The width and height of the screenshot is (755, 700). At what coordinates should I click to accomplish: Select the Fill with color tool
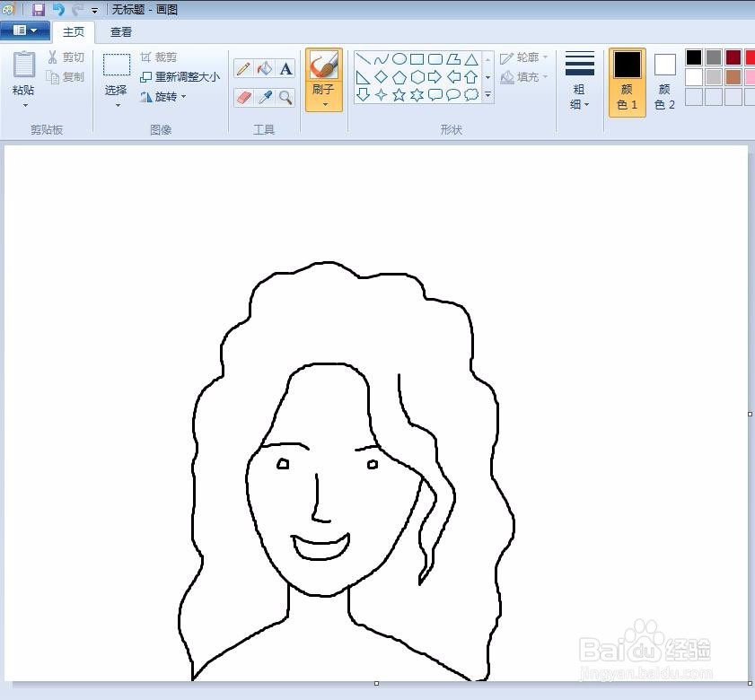tap(263, 68)
